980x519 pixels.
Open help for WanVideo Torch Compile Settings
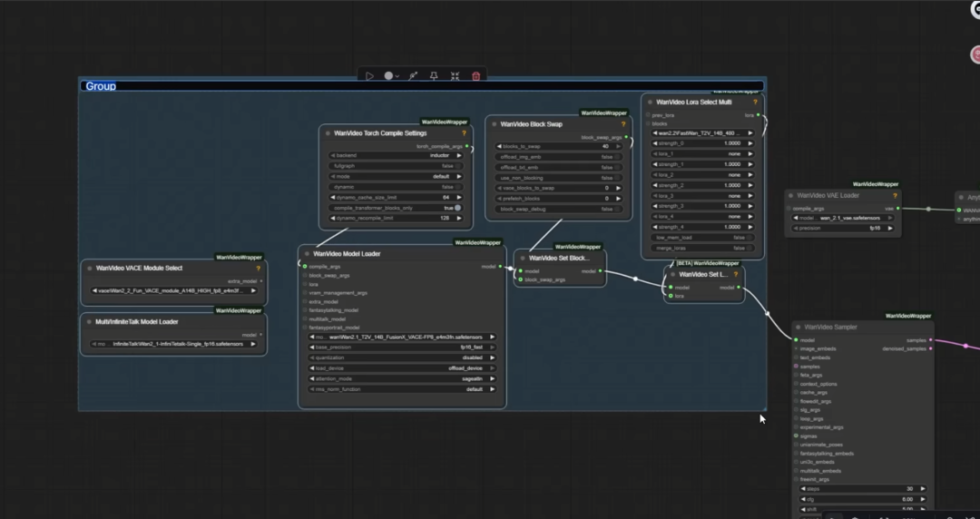click(464, 133)
